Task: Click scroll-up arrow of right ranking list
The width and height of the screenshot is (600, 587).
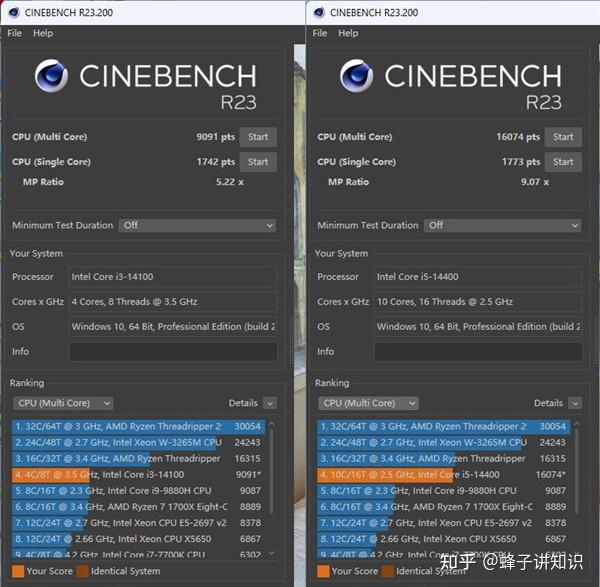Action: point(577,424)
